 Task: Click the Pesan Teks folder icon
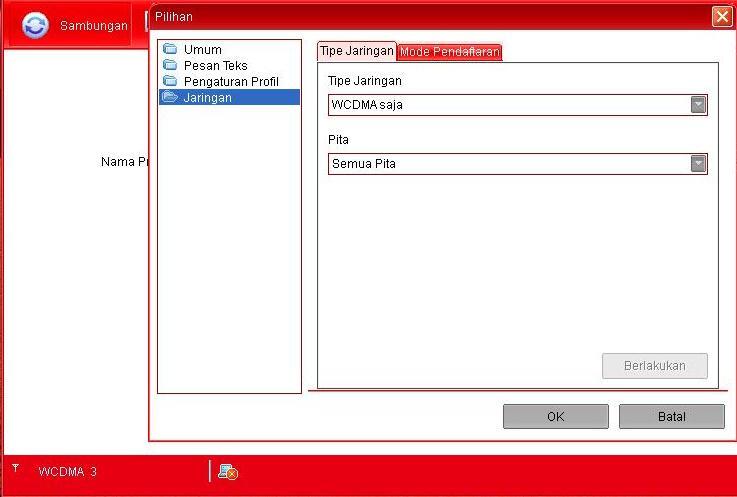tap(170, 65)
